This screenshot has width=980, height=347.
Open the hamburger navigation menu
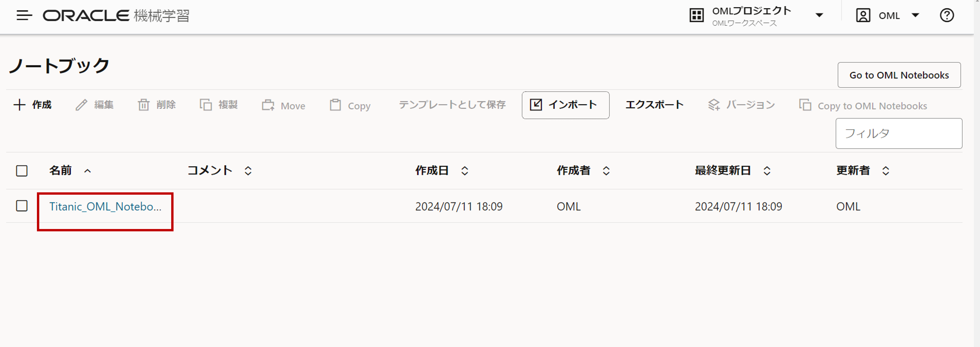point(23,16)
